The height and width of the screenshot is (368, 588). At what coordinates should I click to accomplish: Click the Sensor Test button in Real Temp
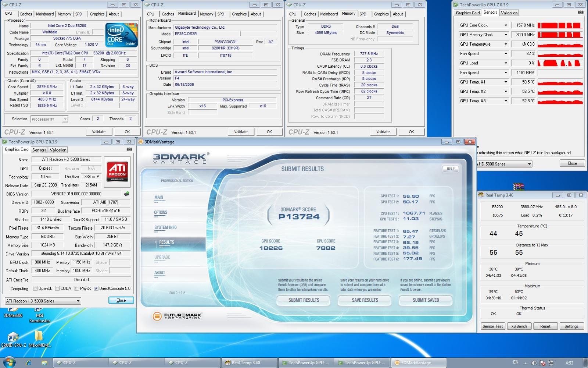pos(493,326)
